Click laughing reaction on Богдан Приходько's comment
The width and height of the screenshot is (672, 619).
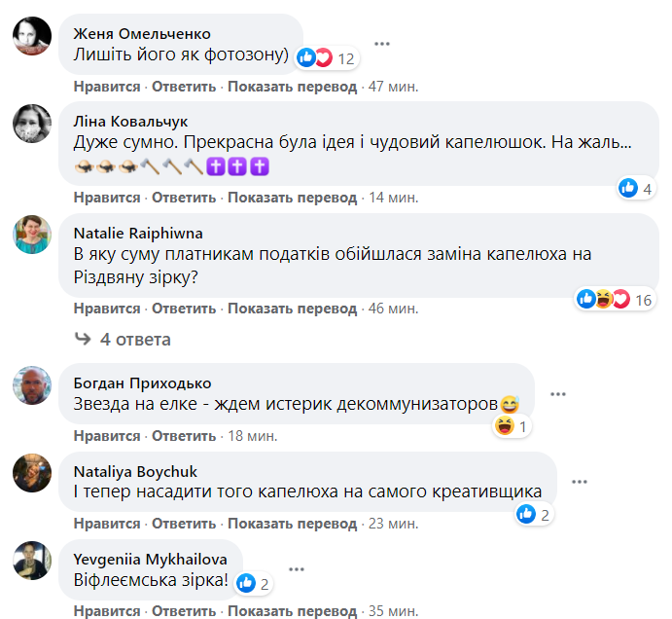512,426
